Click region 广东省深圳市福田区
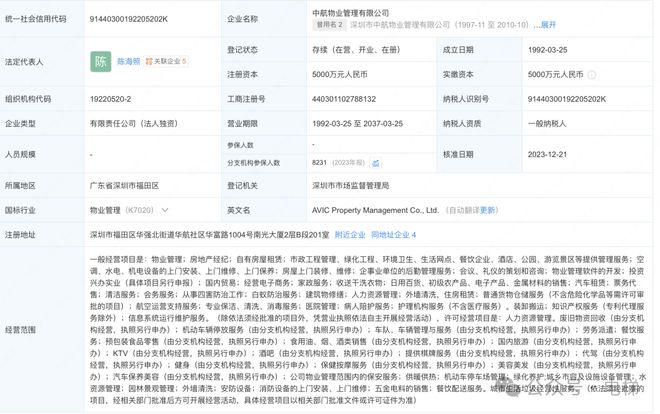The image size is (660, 414). pyautogui.click(x=124, y=186)
